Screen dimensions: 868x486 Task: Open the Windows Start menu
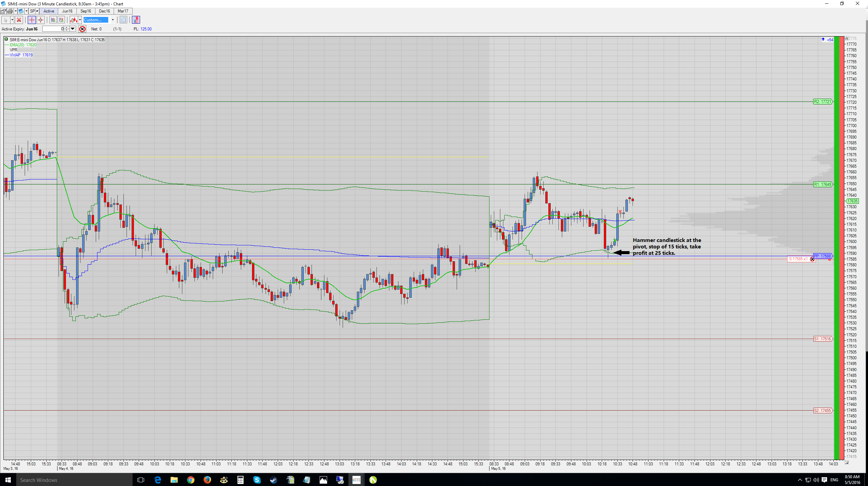(x=8, y=480)
